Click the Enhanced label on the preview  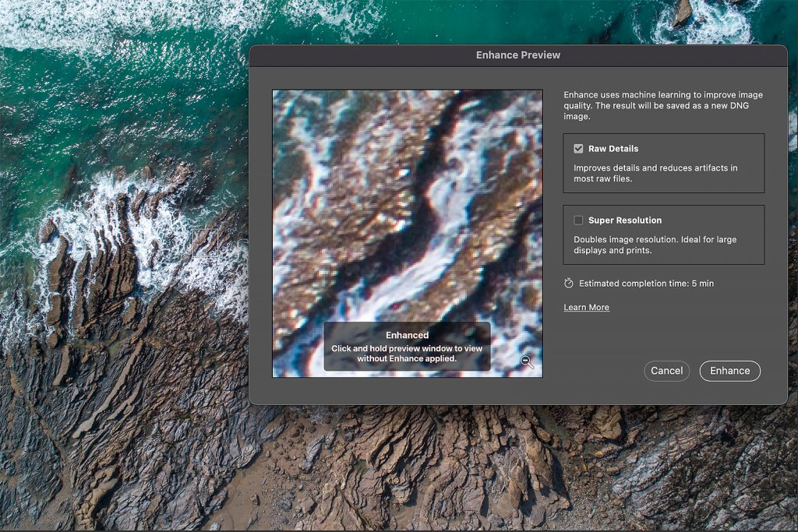pyautogui.click(x=407, y=335)
